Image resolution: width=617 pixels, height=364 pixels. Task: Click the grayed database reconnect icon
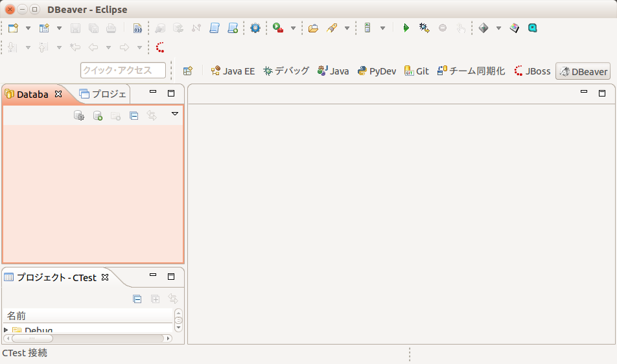178,28
